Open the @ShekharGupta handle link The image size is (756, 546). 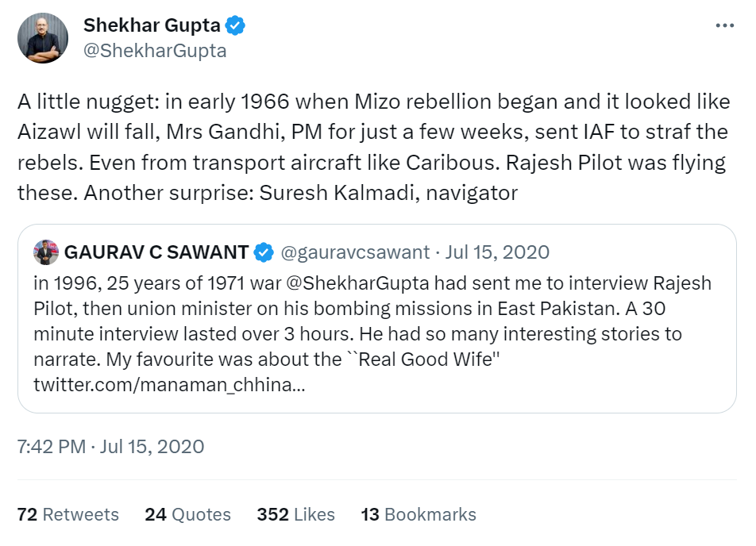coord(155,51)
